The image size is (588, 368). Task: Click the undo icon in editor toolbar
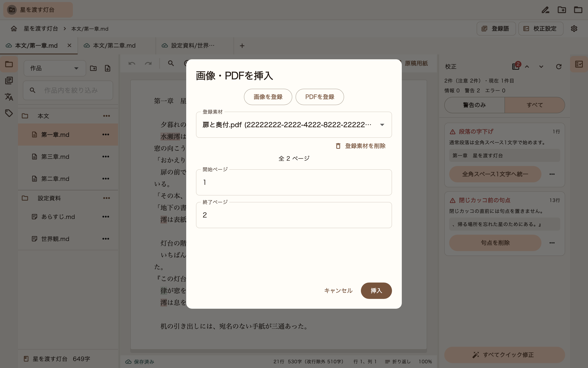click(x=132, y=63)
